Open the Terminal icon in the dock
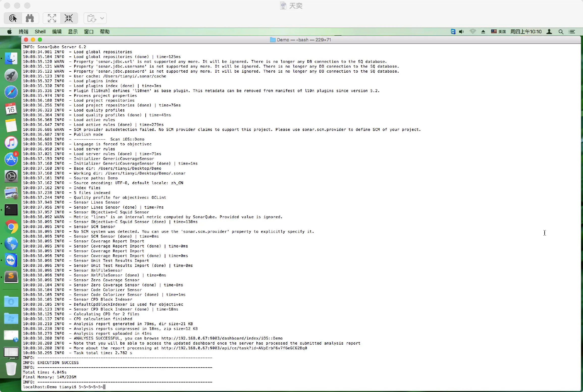The width and height of the screenshot is (583, 392). pyautogui.click(x=11, y=210)
